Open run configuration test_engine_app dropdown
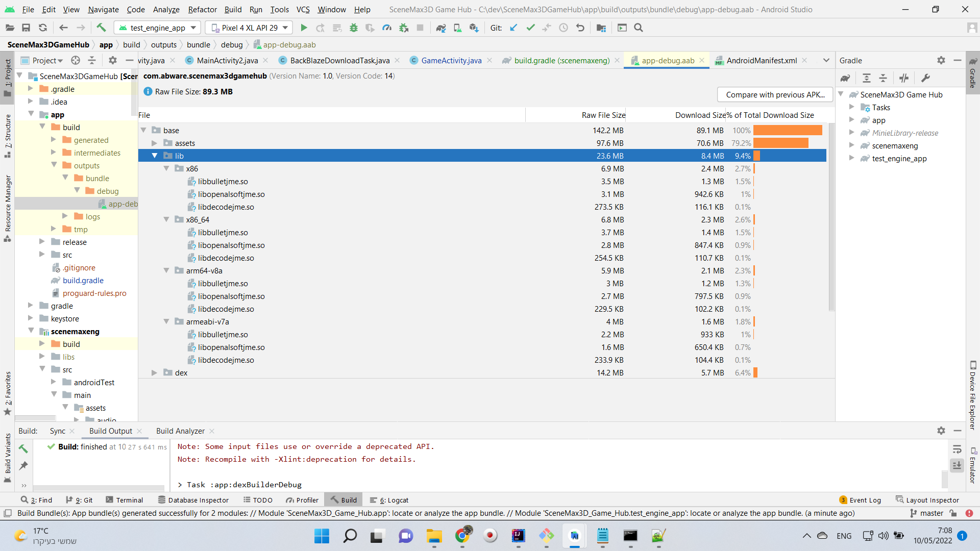This screenshot has height=551, width=980. (x=157, y=28)
